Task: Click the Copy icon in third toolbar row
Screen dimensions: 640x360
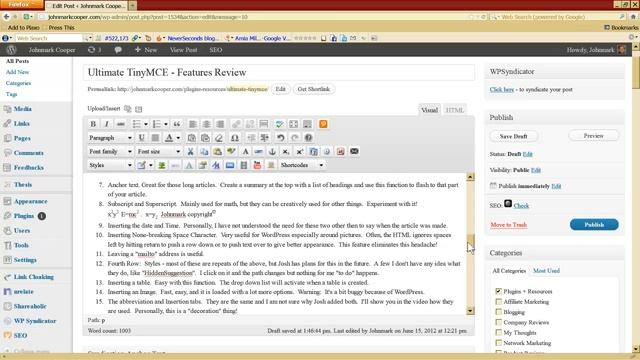Action: click(x=204, y=151)
